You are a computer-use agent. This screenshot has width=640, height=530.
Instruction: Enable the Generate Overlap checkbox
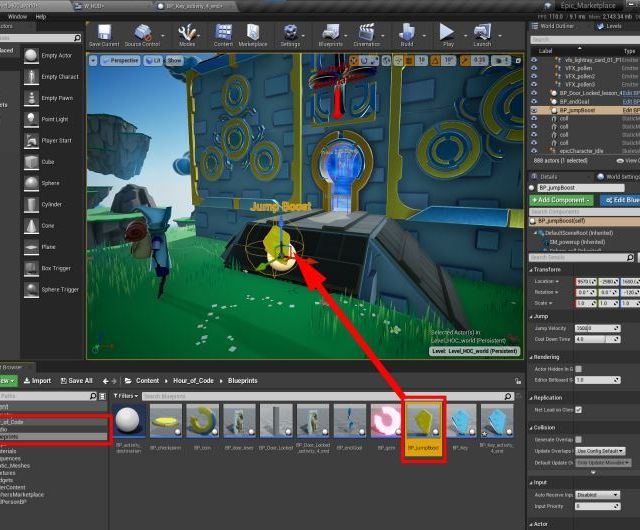click(x=578, y=440)
